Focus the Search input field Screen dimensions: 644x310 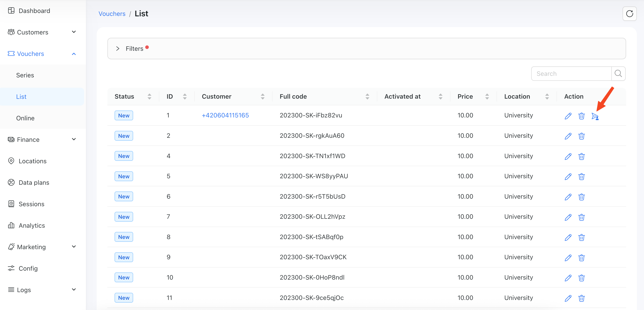[x=571, y=73]
